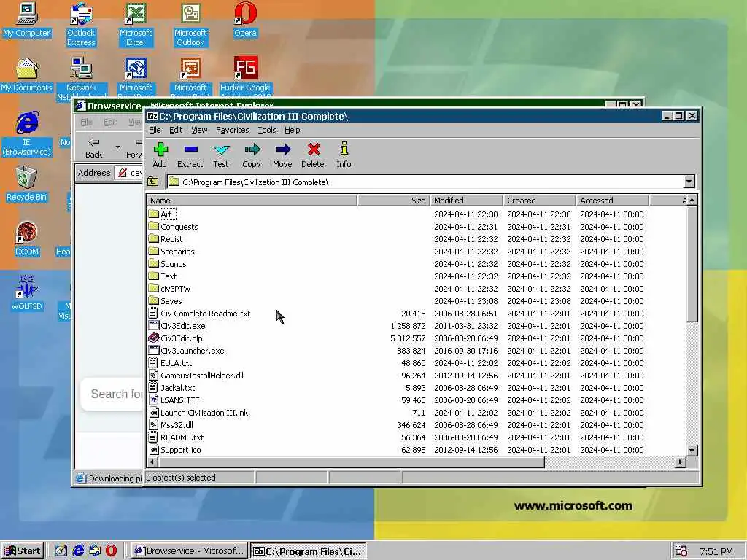Select Civ Complete Readme.txt file
Screen dimensions: 747x560
205,314
